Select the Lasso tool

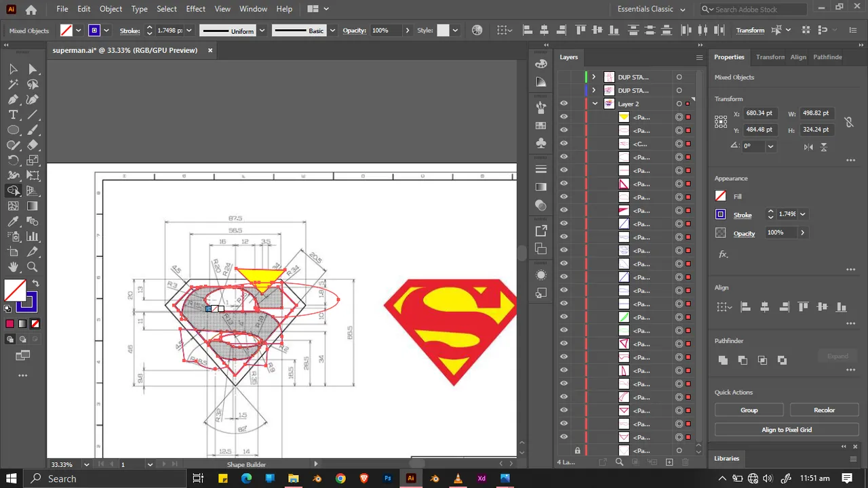(33, 85)
